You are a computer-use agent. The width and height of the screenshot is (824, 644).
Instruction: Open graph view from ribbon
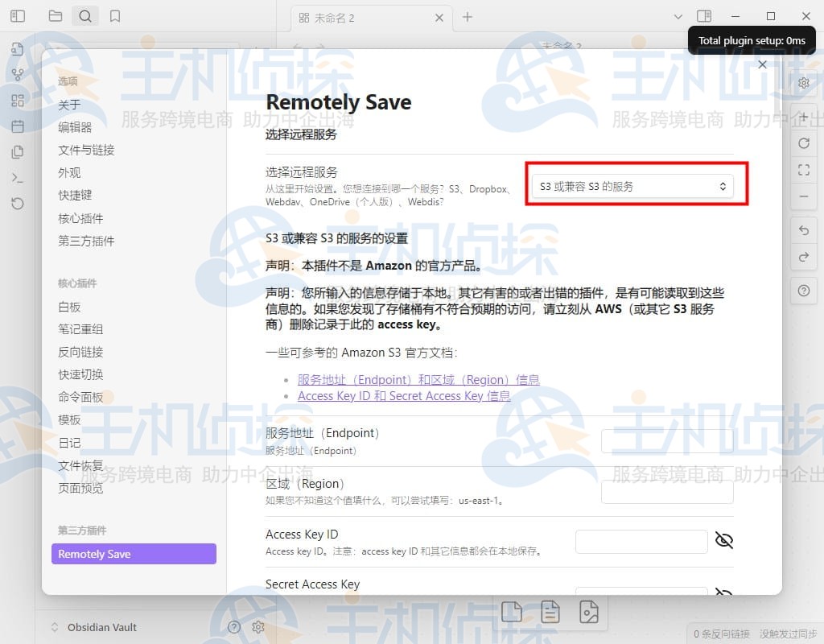18,75
